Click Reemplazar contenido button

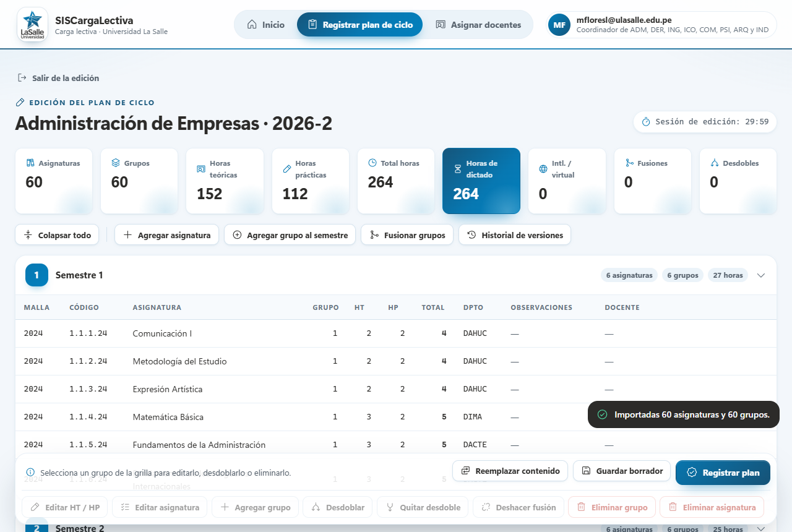tap(510, 471)
